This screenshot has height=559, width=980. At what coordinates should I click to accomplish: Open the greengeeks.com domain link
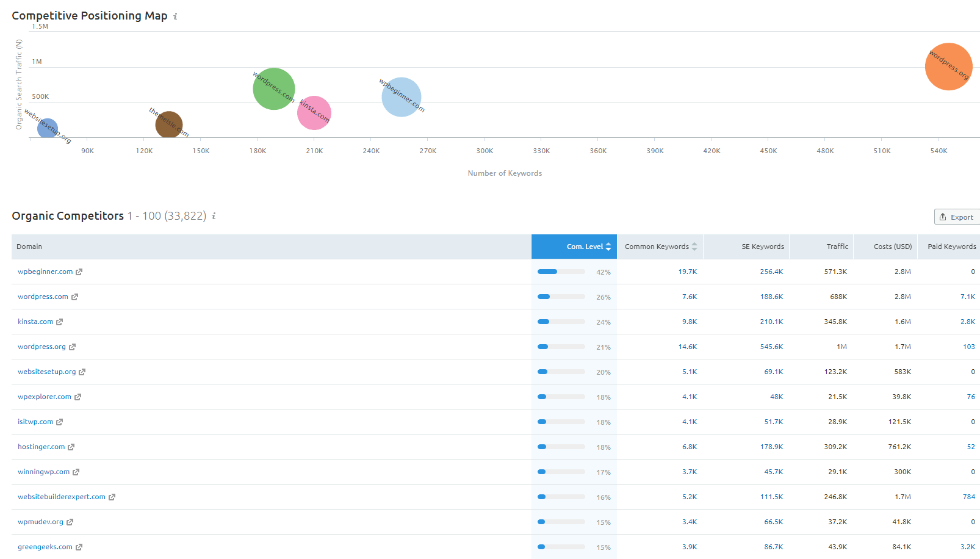pos(45,547)
